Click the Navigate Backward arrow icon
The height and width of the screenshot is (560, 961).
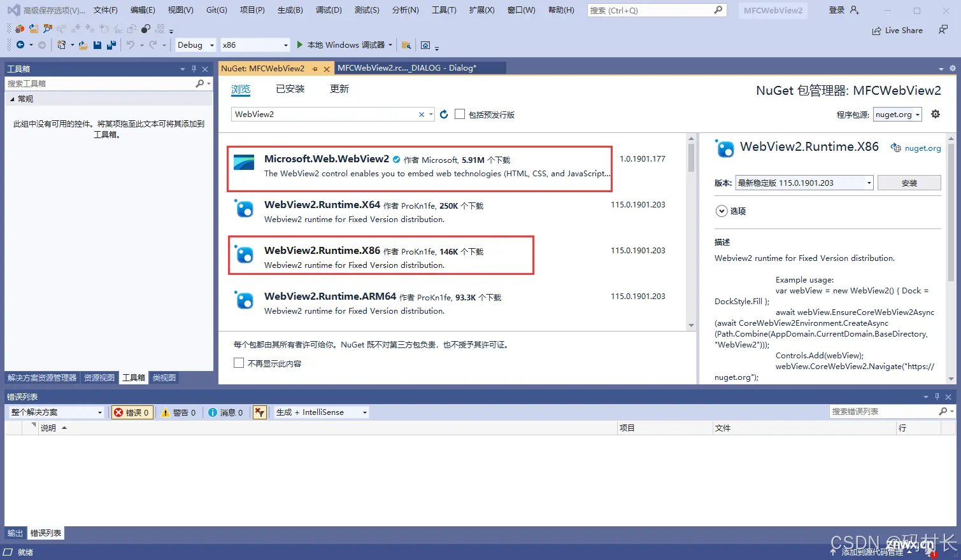(20, 45)
